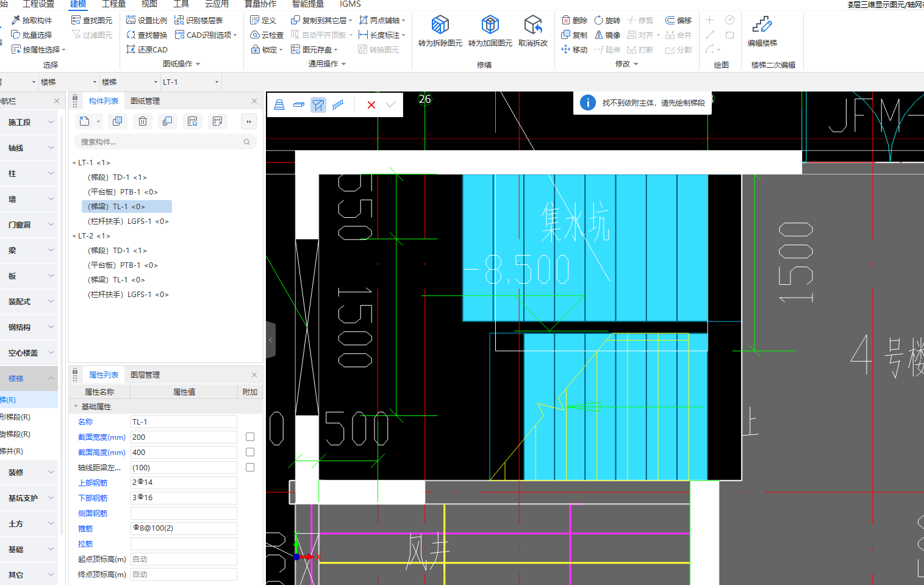The width and height of the screenshot is (924, 585).
Task: Select (梯段) TD-1 under LT-2
Action: pyautogui.click(x=117, y=250)
